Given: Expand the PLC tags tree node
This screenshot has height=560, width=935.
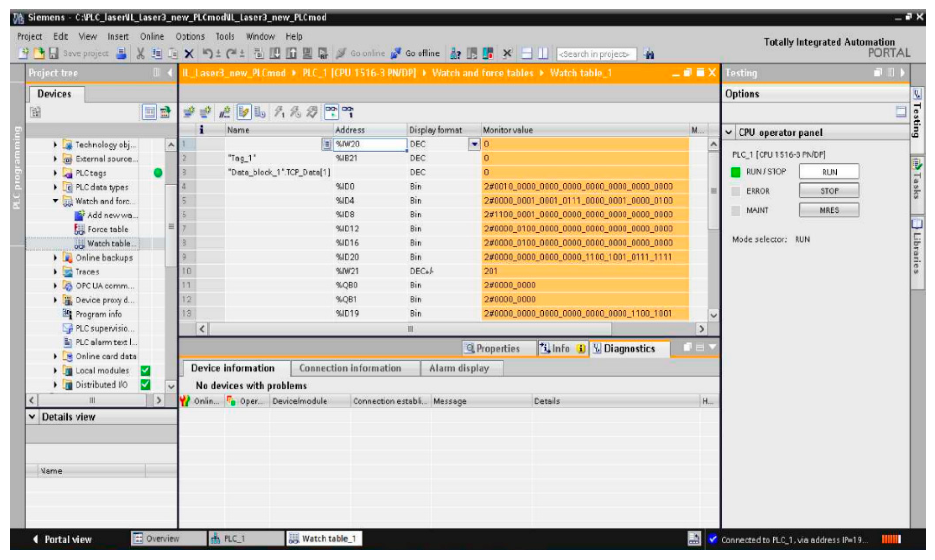Looking at the screenshot, I should point(55,173).
